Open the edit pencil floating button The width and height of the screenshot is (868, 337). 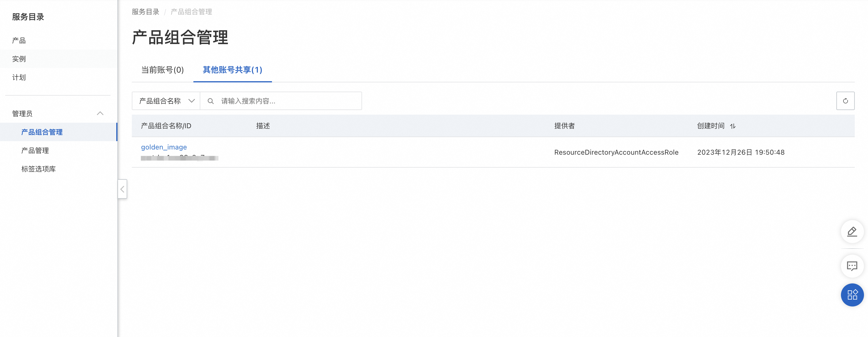click(852, 231)
